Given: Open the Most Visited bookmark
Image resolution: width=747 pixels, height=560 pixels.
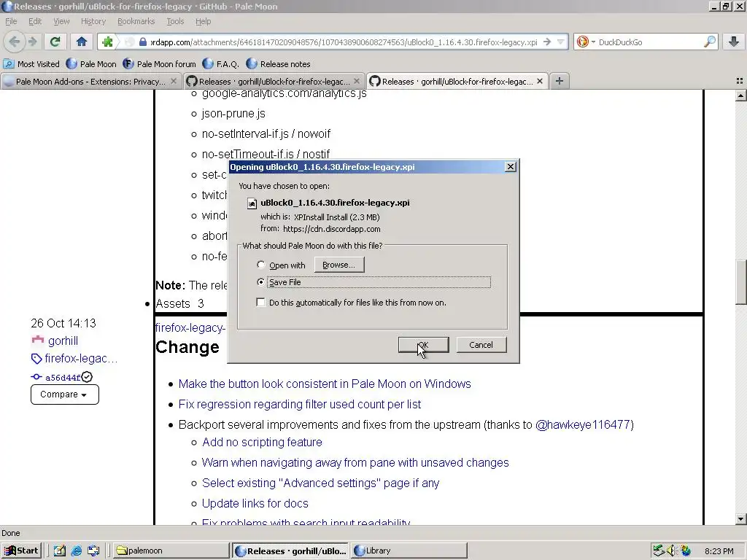Looking at the screenshot, I should [x=31, y=64].
